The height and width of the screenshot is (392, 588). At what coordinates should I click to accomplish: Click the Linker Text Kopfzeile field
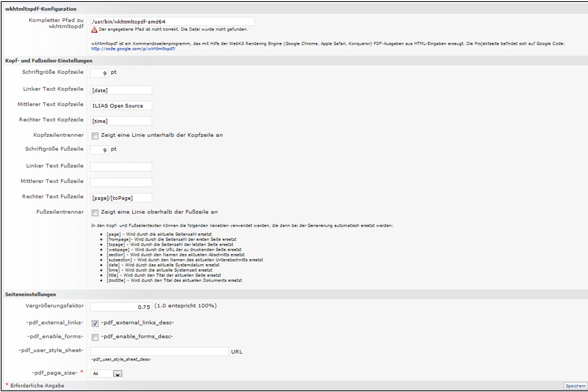pos(121,90)
